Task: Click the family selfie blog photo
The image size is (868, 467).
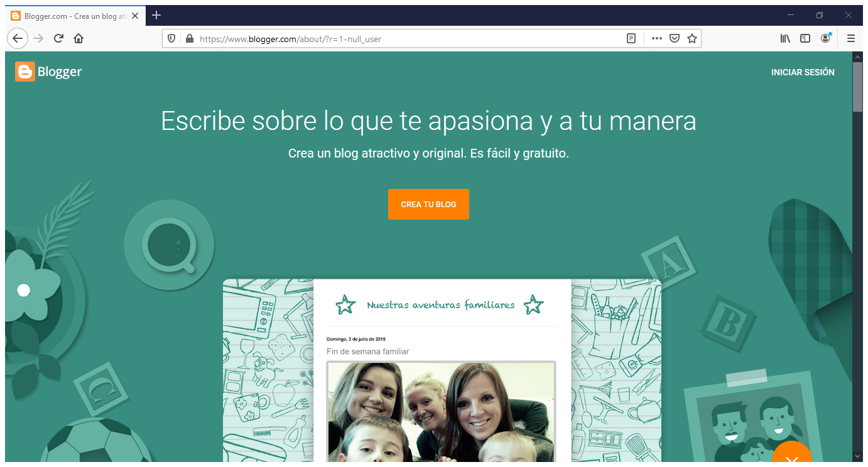Action: click(x=441, y=411)
